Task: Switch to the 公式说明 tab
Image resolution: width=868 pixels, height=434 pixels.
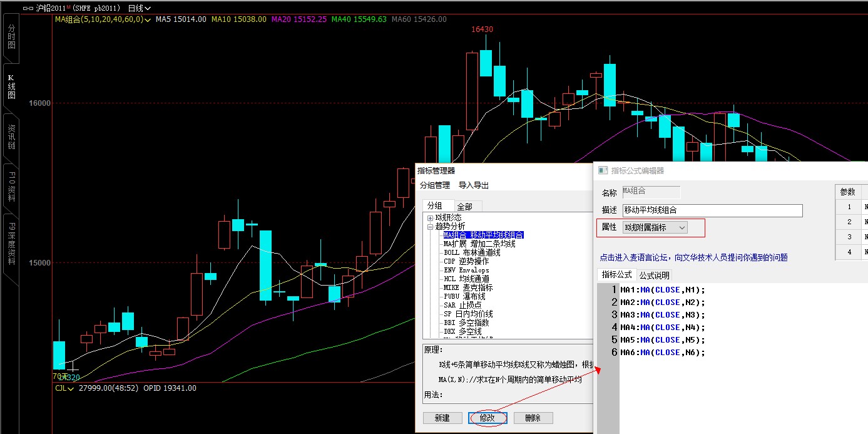Action: tap(654, 275)
